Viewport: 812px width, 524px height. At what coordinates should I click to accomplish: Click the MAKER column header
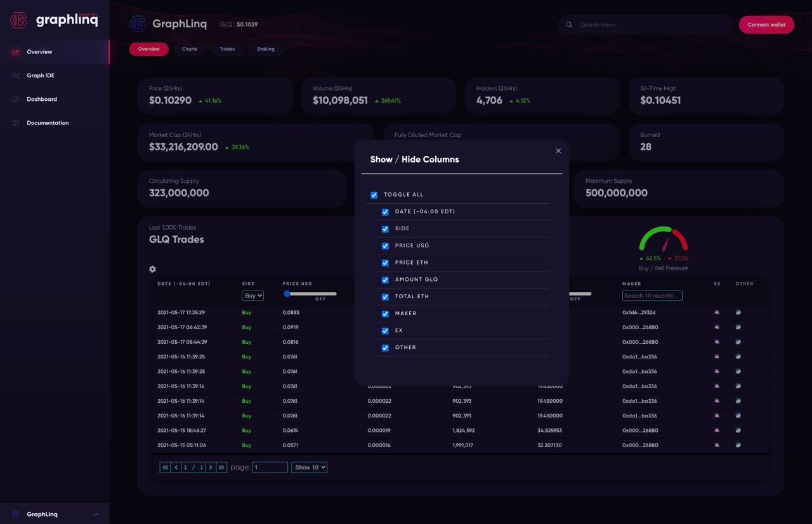[x=632, y=284]
